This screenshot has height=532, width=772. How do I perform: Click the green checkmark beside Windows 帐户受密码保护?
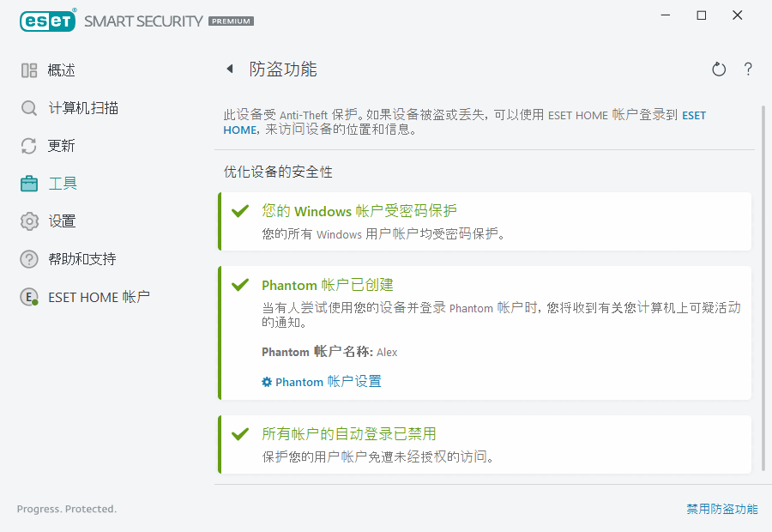240,211
